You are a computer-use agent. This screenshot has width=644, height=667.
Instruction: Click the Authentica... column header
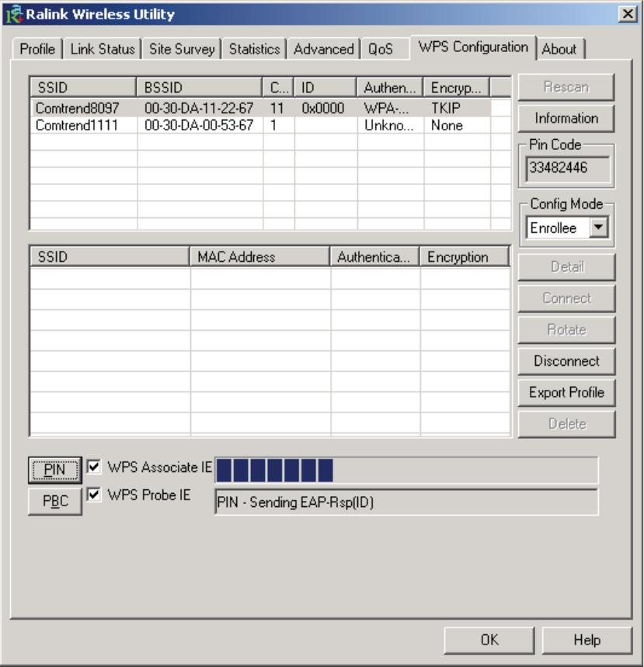click(x=374, y=256)
